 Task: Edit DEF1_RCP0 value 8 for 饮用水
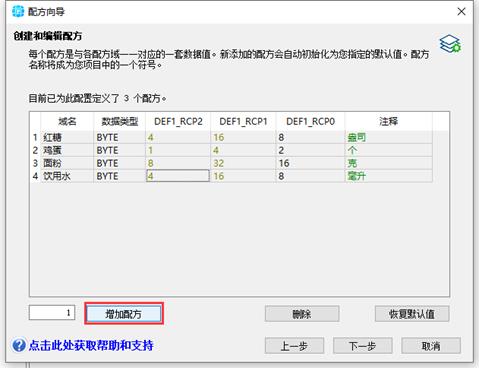coord(310,176)
